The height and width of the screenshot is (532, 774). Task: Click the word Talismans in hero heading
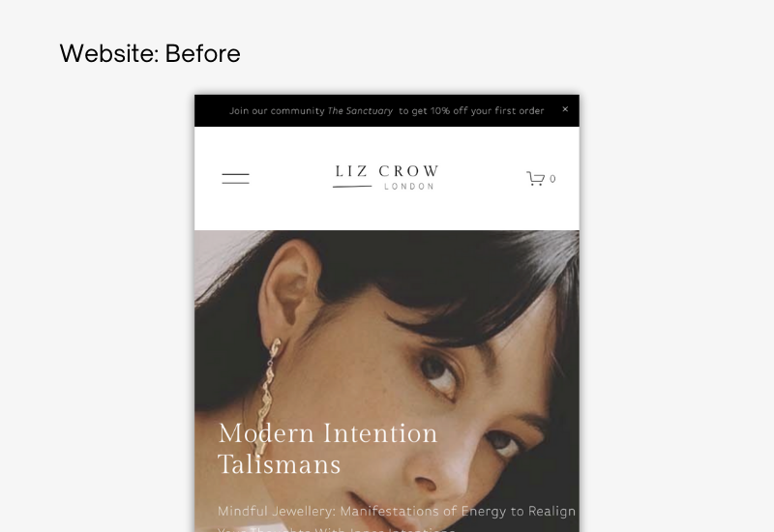tap(280, 464)
